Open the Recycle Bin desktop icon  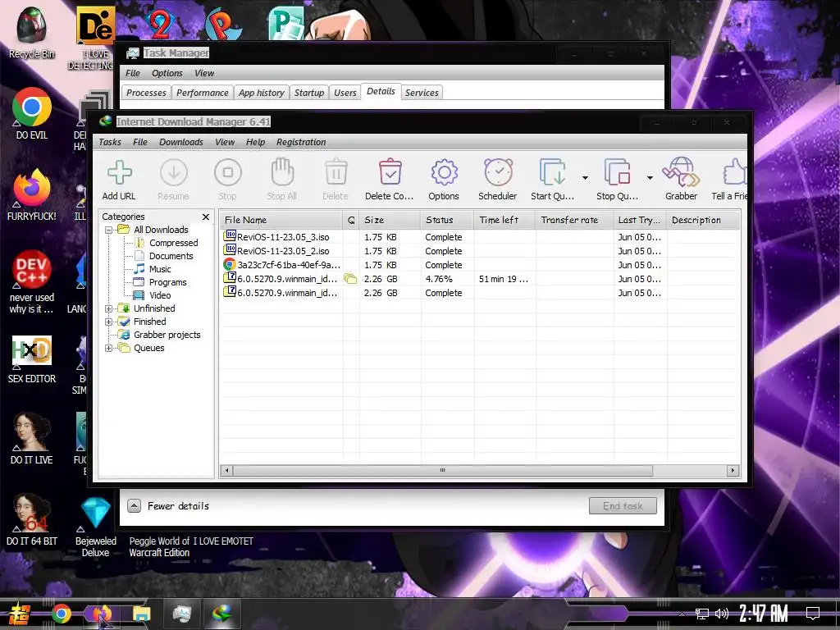point(32,33)
